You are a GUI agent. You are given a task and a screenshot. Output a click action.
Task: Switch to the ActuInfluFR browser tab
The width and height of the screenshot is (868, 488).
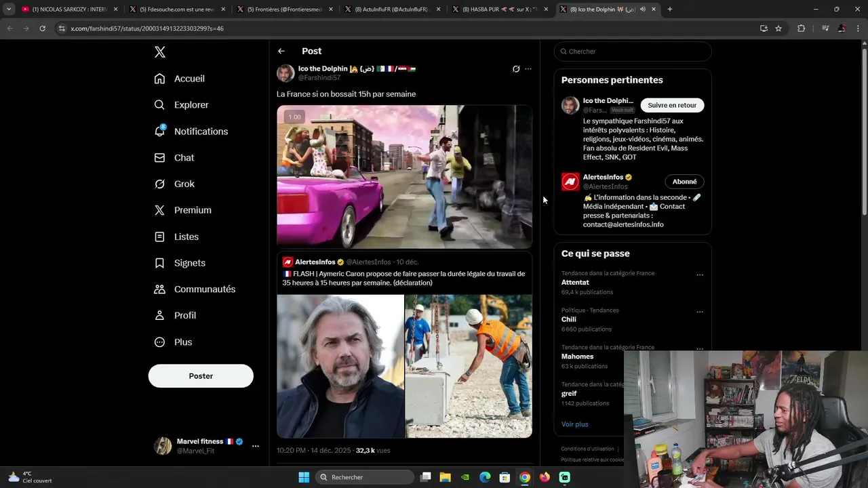[x=393, y=9]
